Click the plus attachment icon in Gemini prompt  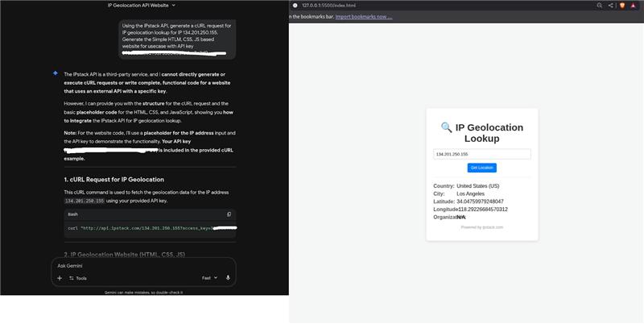point(59,278)
